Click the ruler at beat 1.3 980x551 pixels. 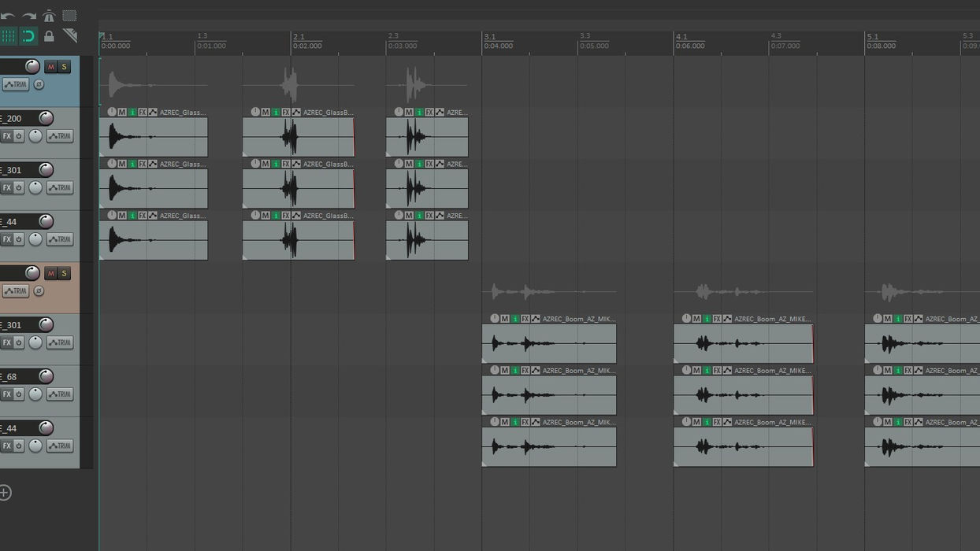click(202, 36)
